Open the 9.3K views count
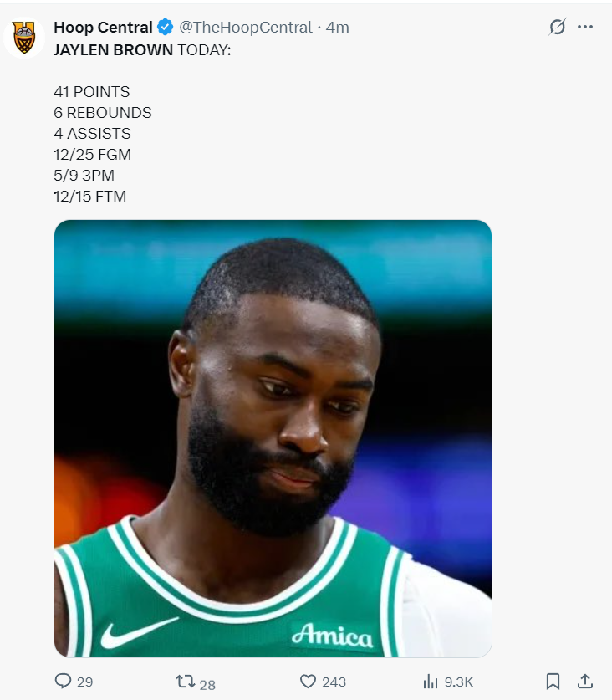This screenshot has height=700, width=612. [x=459, y=682]
